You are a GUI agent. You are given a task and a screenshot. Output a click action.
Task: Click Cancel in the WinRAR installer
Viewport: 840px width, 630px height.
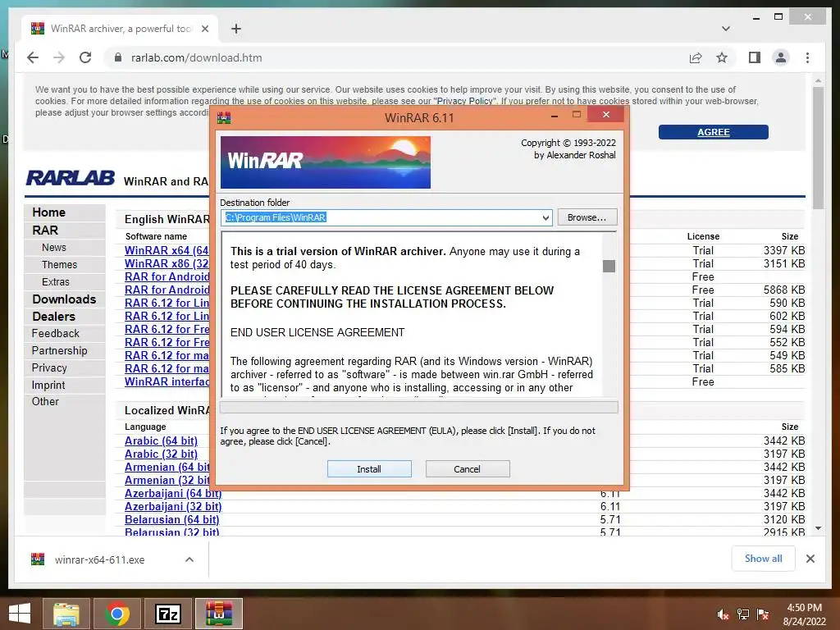tap(467, 468)
